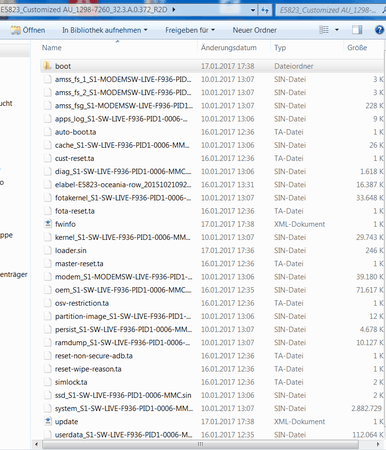Click the change view icon
386x450 pixels.
click(324, 30)
